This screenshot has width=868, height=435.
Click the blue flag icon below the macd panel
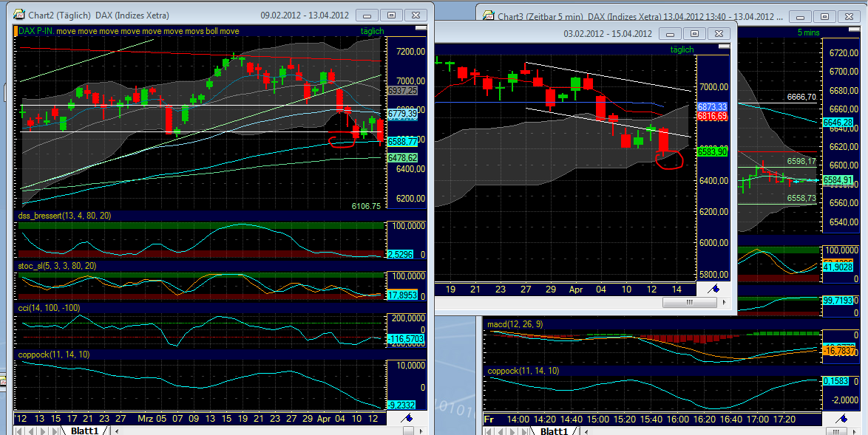tap(841, 417)
